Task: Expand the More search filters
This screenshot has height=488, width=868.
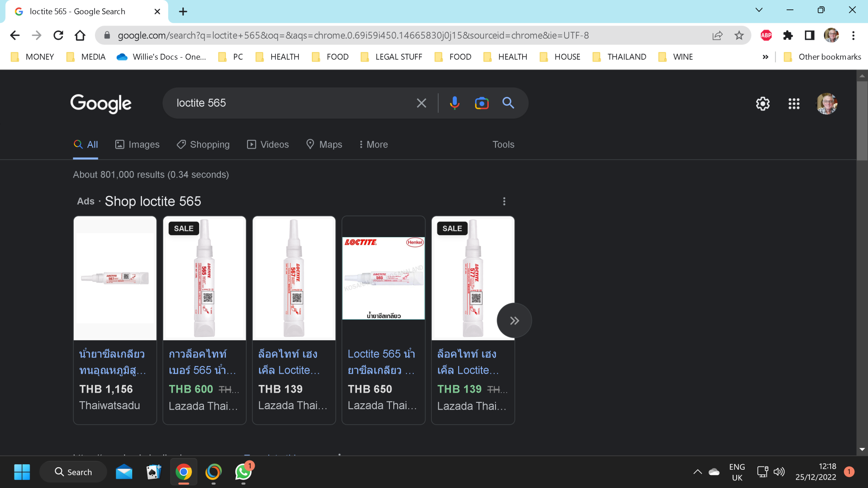Action: click(x=373, y=144)
